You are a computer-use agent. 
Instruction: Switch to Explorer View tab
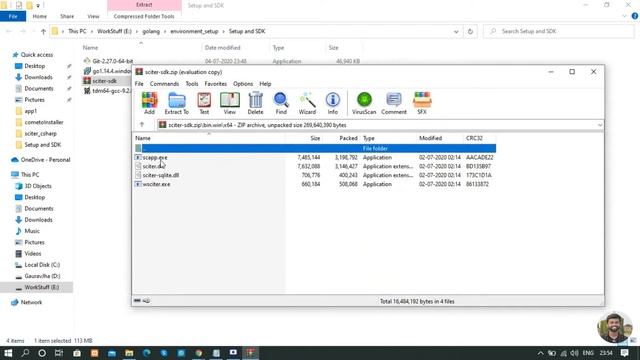point(93,16)
